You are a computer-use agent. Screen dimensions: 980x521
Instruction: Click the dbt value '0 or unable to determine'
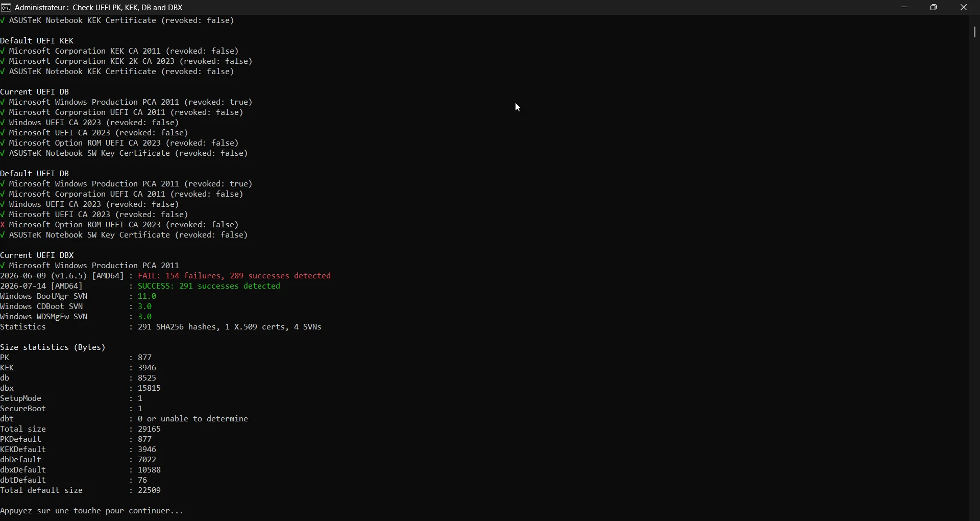pos(193,419)
